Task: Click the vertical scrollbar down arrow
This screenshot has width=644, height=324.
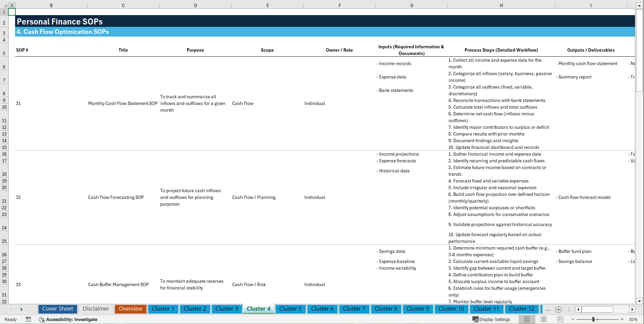Action: 640,301
